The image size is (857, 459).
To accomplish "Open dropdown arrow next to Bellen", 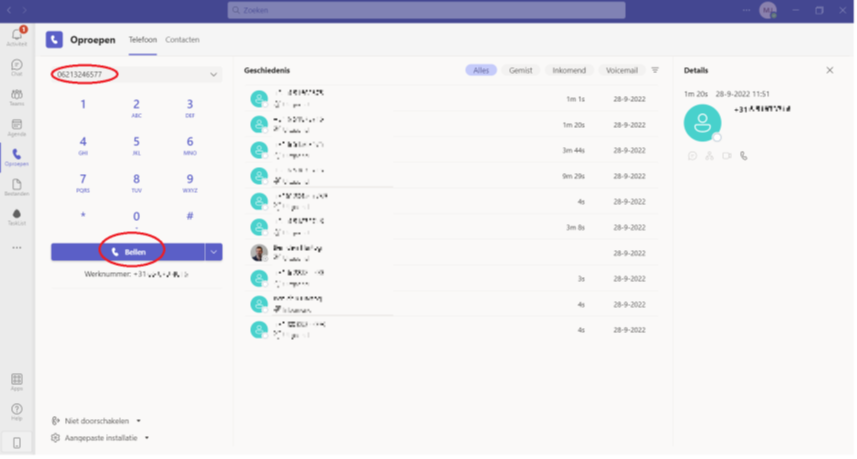I will tap(213, 252).
